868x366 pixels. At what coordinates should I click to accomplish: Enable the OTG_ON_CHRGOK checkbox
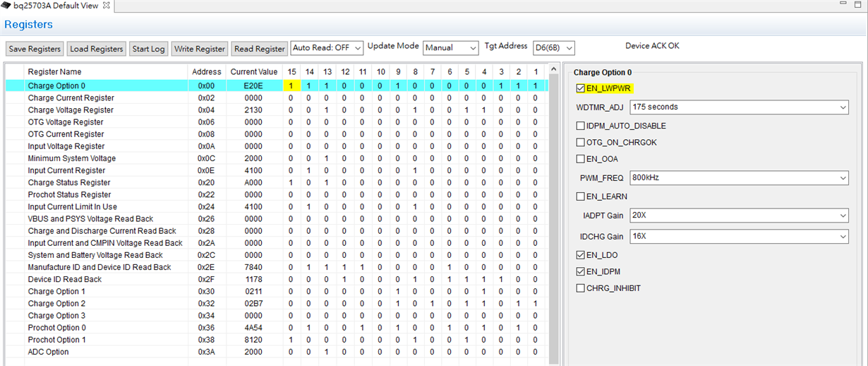[581, 142]
